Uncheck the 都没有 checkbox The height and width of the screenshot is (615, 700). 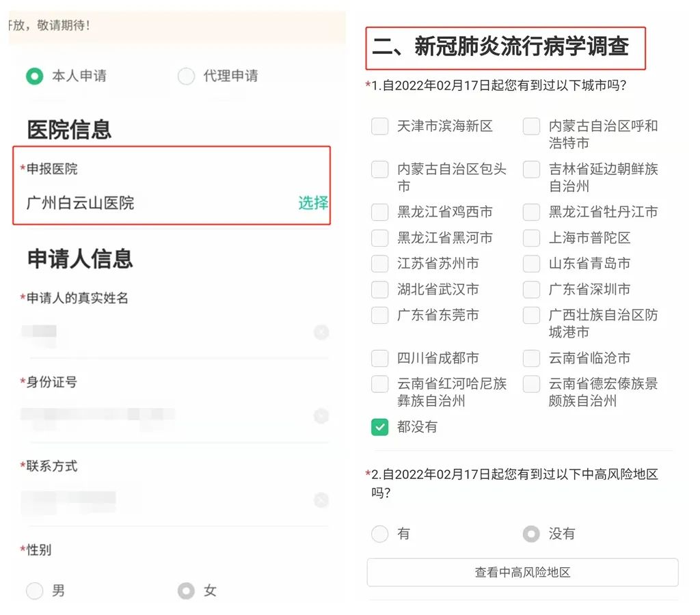coord(379,427)
